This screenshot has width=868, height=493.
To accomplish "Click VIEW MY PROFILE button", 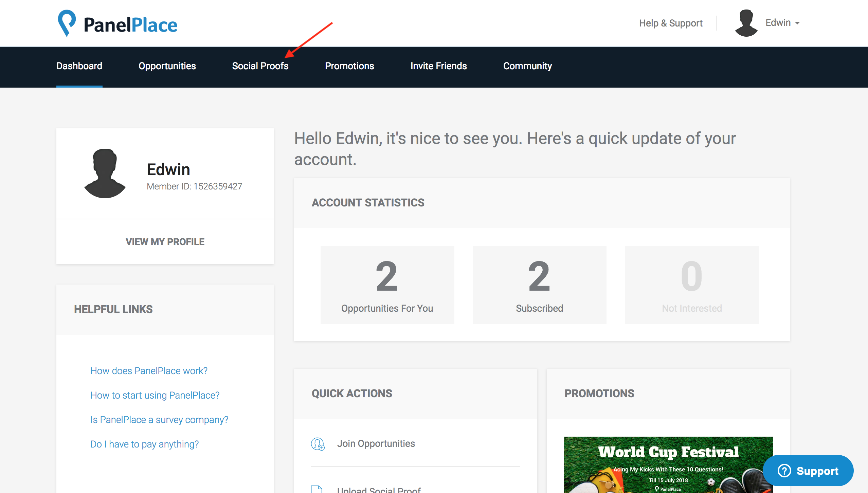I will (x=165, y=242).
